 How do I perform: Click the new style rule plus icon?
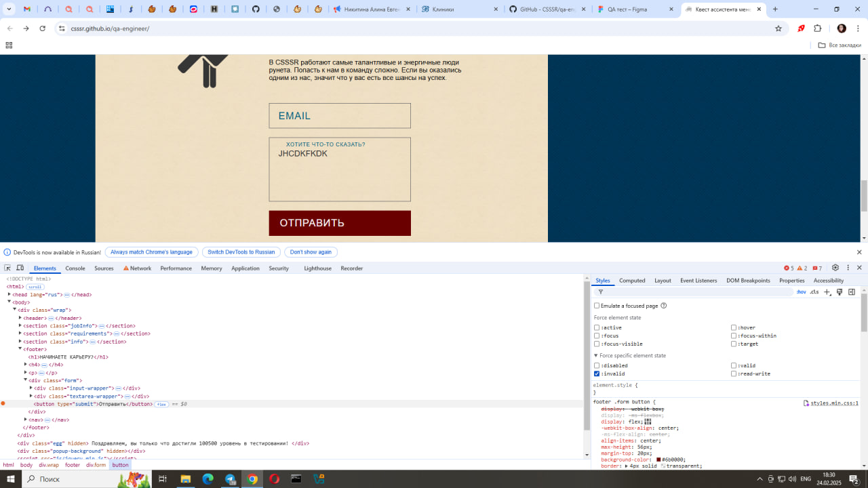pyautogui.click(x=827, y=292)
